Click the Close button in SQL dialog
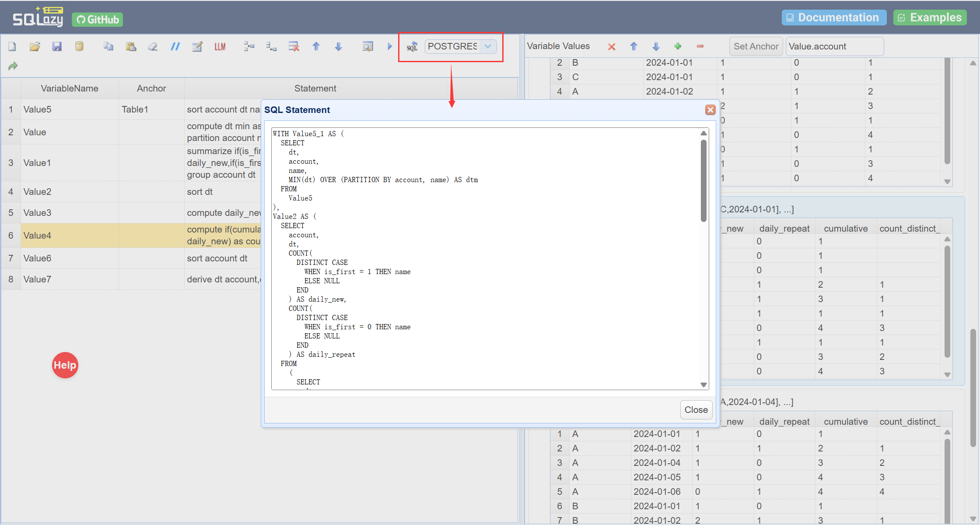 [696, 410]
